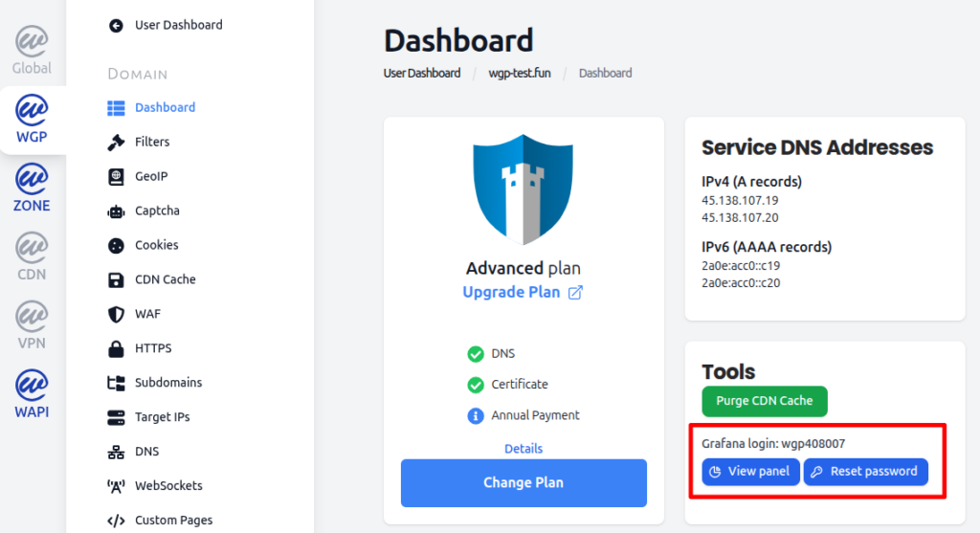This screenshot has height=533, width=980.
Task: Click the Annual Payment status text
Action: coord(535,415)
